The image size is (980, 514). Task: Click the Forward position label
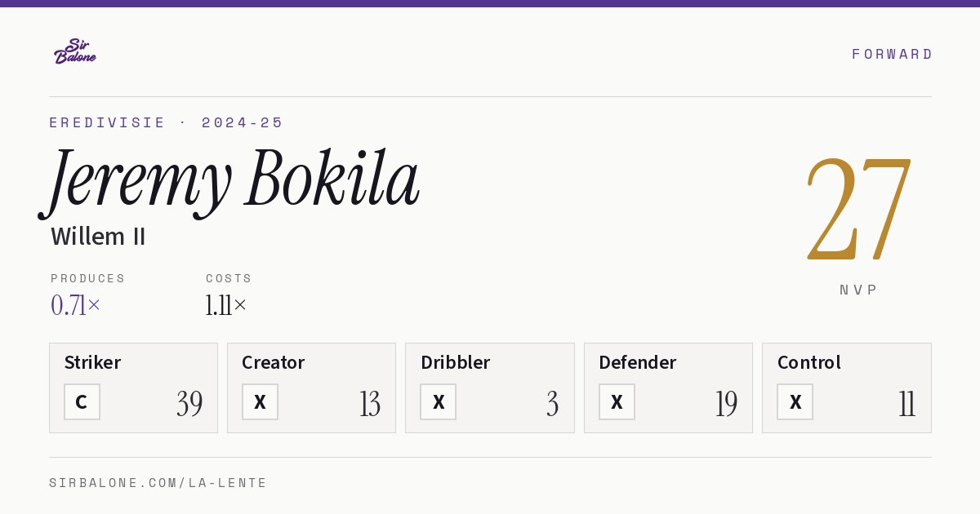coord(892,54)
